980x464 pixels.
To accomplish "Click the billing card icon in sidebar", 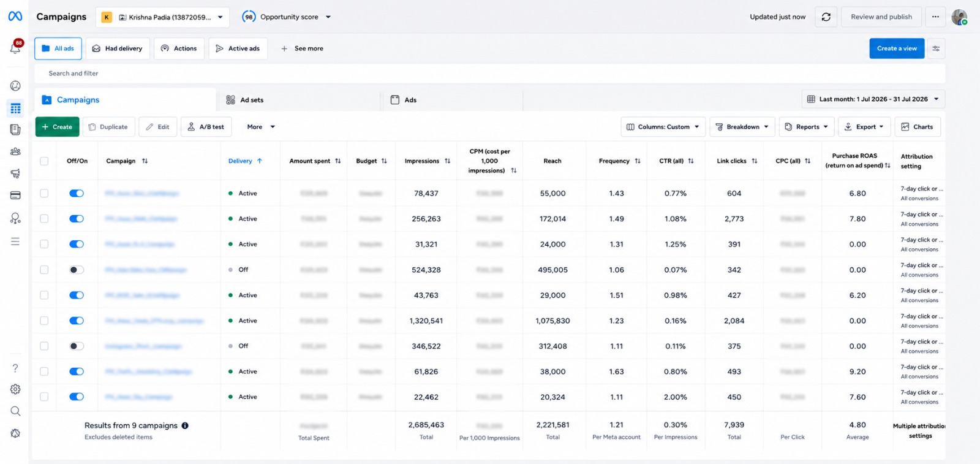I will [15, 196].
